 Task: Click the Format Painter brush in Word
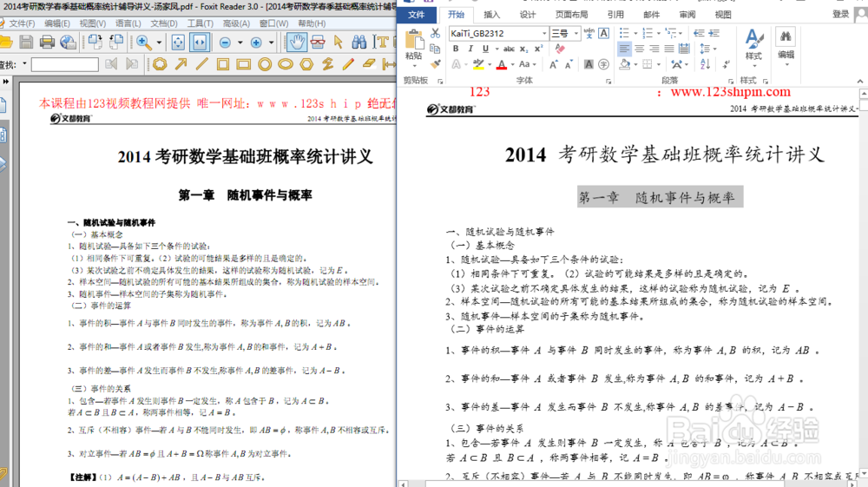(x=435, y=64)
